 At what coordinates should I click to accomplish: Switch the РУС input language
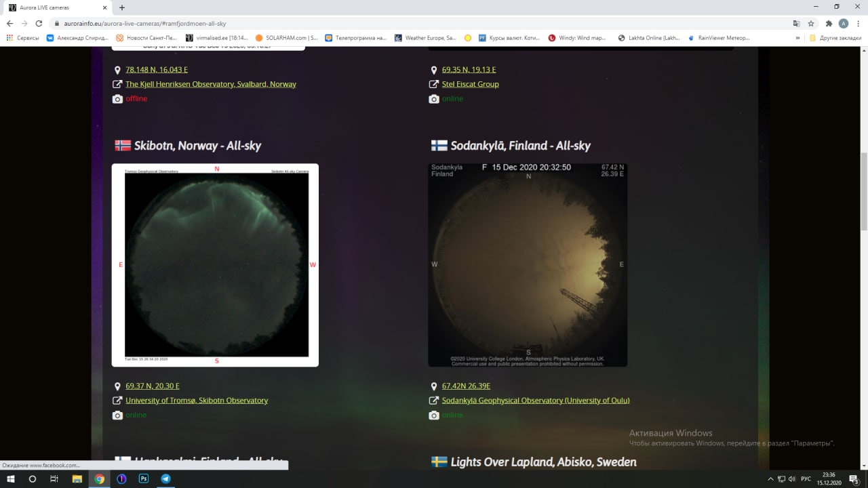click(x=806, y=479)
